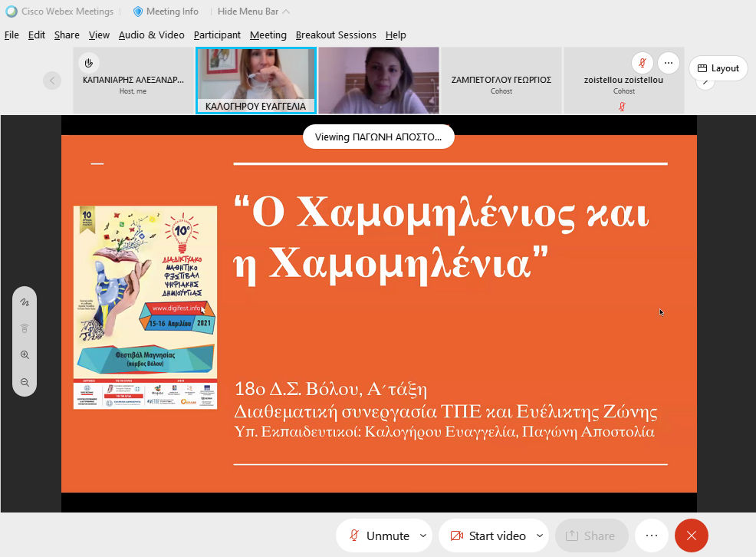Open the Breakout Sessions menu
Image resolution: width=756 pixels, height=557 pixels.
pyautogui.click(x=336, y=35)
